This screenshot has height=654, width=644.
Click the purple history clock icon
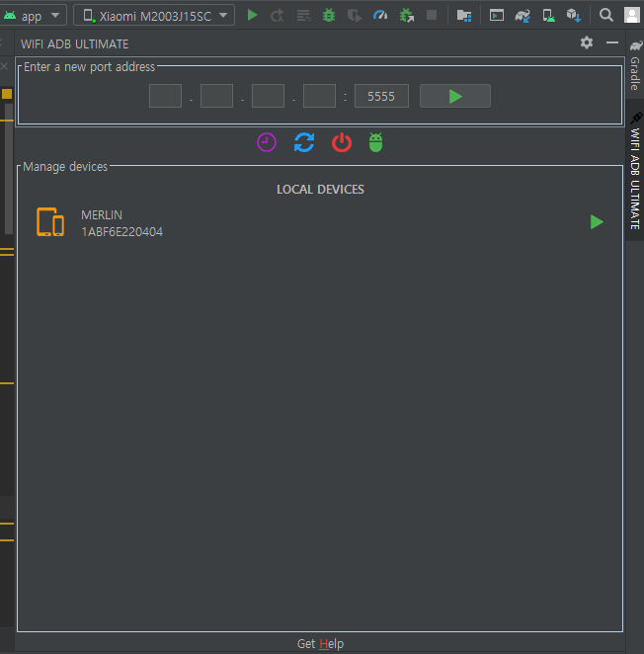click(x=267, y=142)
